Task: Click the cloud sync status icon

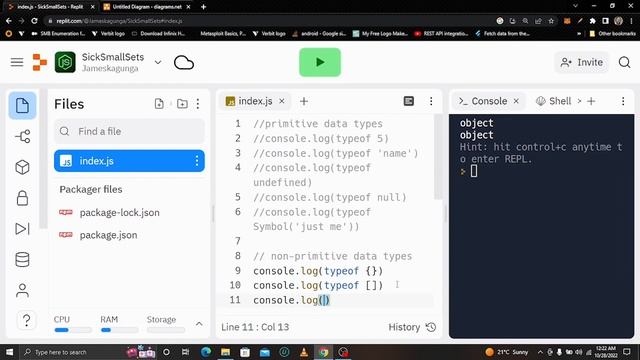Action: tap(184, 62)
